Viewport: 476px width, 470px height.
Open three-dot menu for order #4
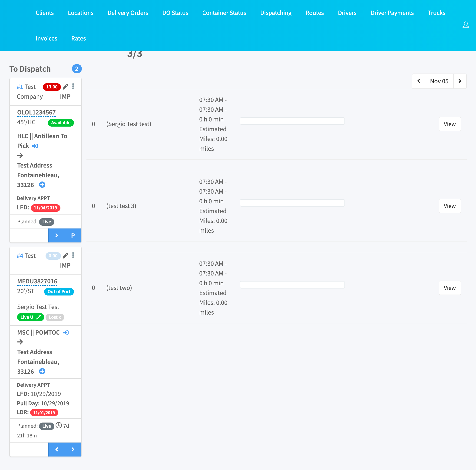(73, 255)
